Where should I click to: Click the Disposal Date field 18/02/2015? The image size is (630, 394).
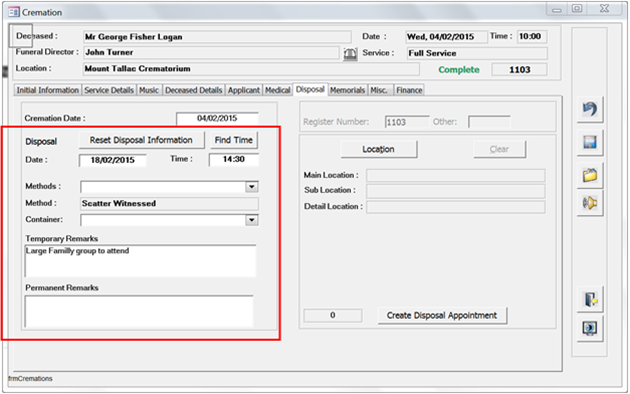pyautogui.click(x=112, y=160)
